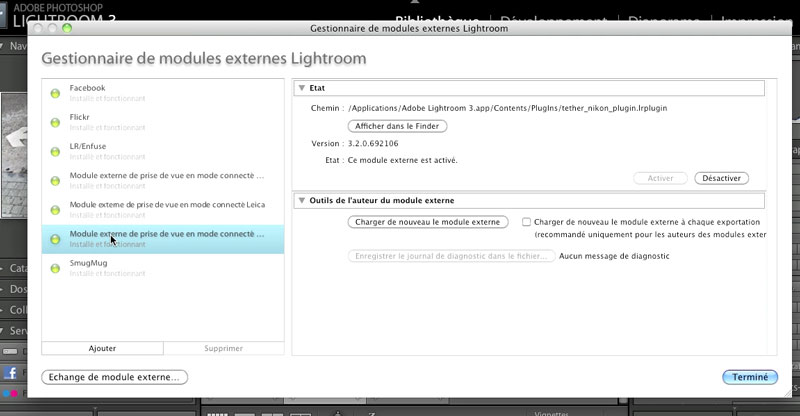Select the LR/Enfuse plug-in entry

(163, 151)
